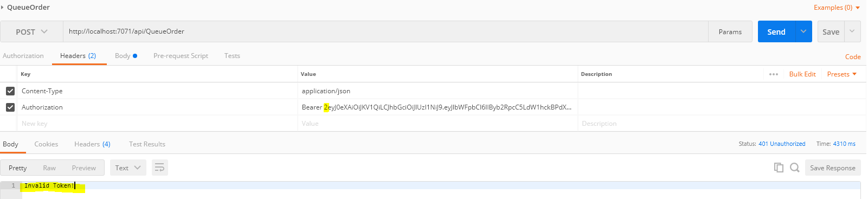Open Bulk Edit for headers

[802, 74]
